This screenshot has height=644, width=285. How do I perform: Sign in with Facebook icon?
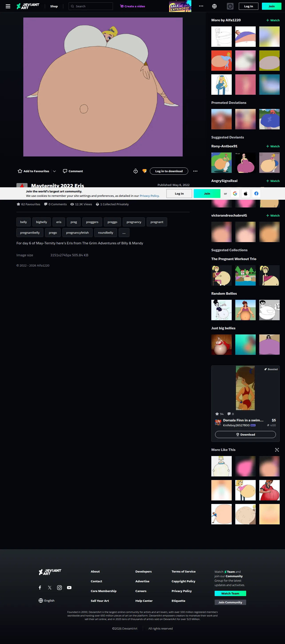[x=257, y=194]
